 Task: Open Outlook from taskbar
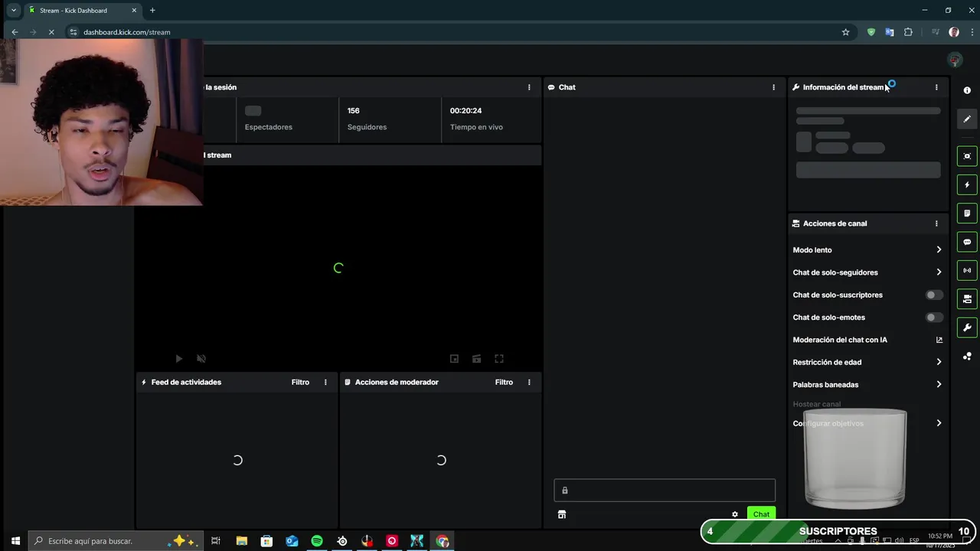292,541
